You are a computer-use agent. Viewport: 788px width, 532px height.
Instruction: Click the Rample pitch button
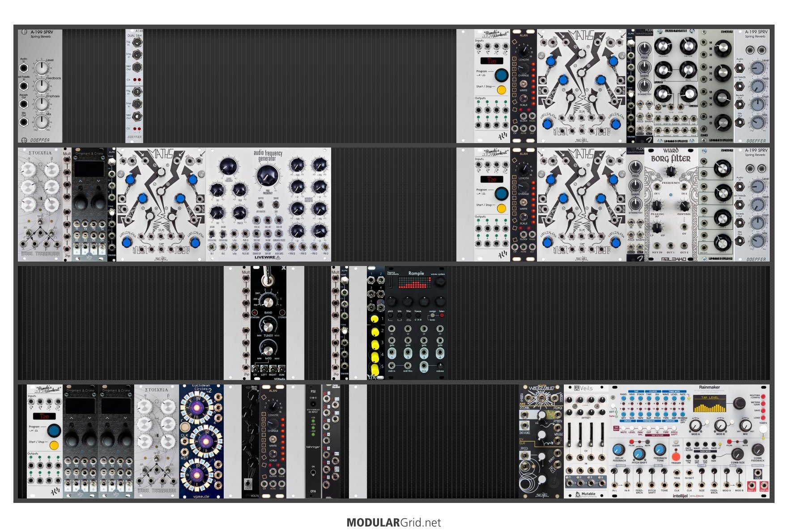390,315
